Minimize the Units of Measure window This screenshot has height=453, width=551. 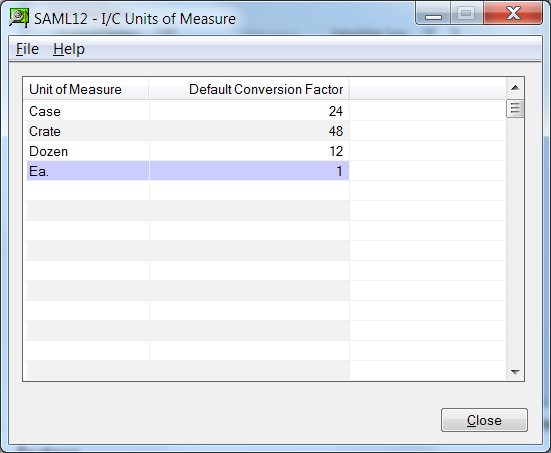coord(433,14)
